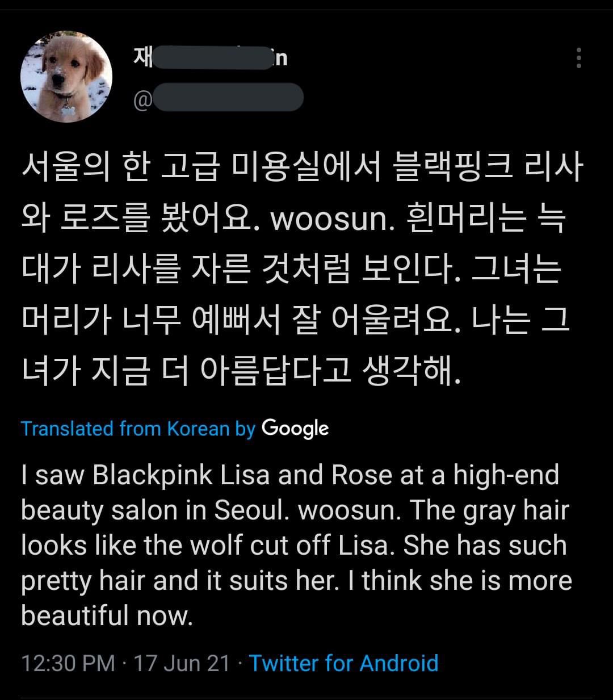Open the "Twitter for Android" source link
613x700 pixels.
344,663
